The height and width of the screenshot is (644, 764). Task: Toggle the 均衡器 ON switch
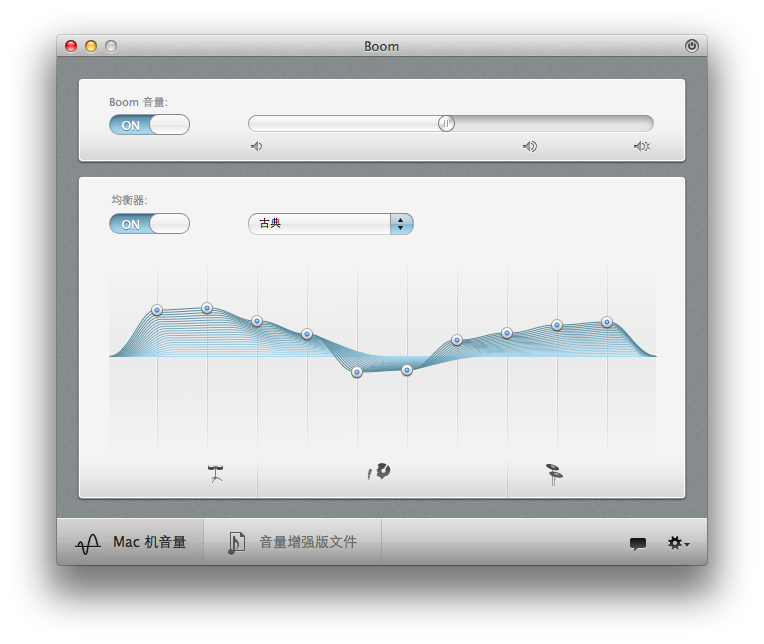tap(149, 224)
